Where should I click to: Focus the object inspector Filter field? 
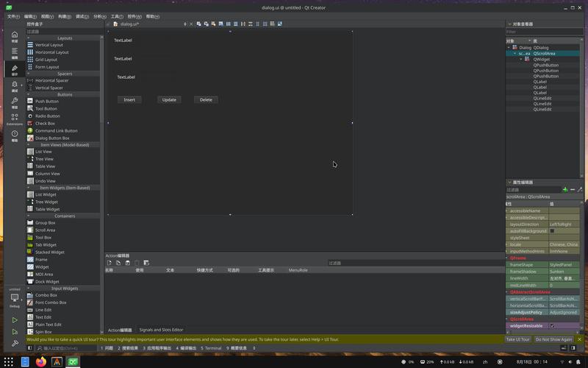click(x=544, y=32)
